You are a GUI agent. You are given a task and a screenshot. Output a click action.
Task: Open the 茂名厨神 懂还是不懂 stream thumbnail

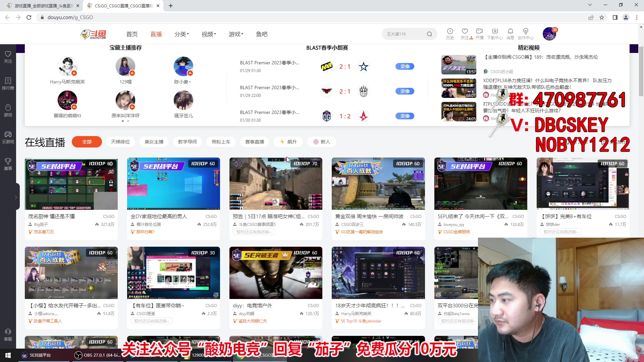pos(71,184)
